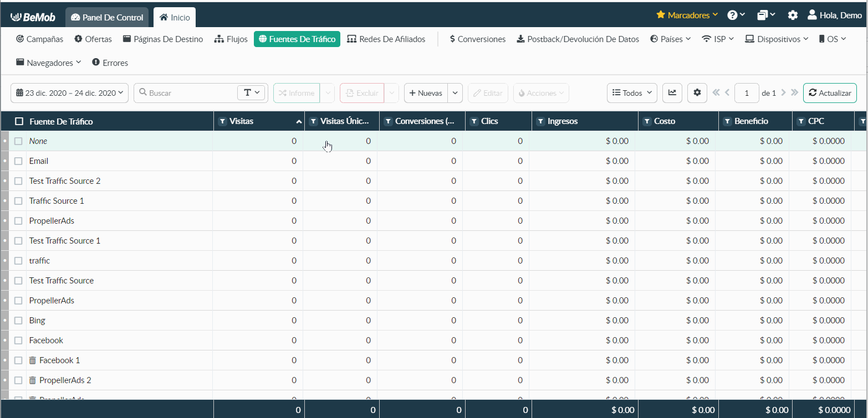868x418 pixels.
Task: Toggle the select-all header checkbox
Action: (19, 121)
